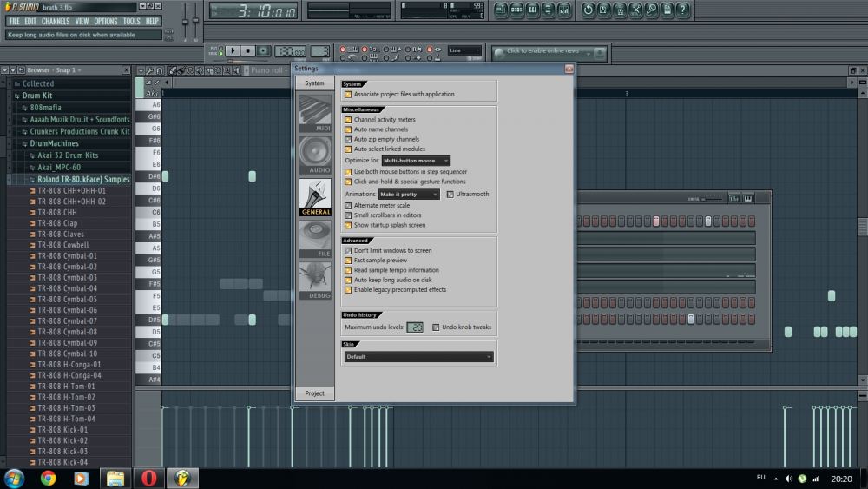Show the step sequencer from toolbar
868x489 pixels.
(516, 10)
